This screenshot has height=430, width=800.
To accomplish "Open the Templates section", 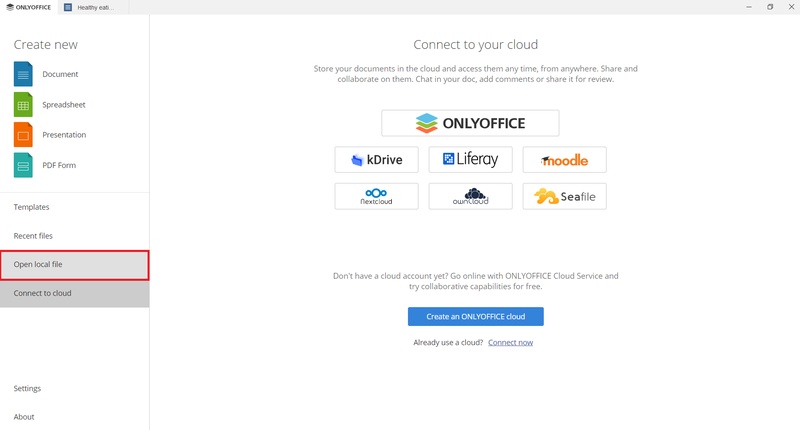I will [74, 207].
